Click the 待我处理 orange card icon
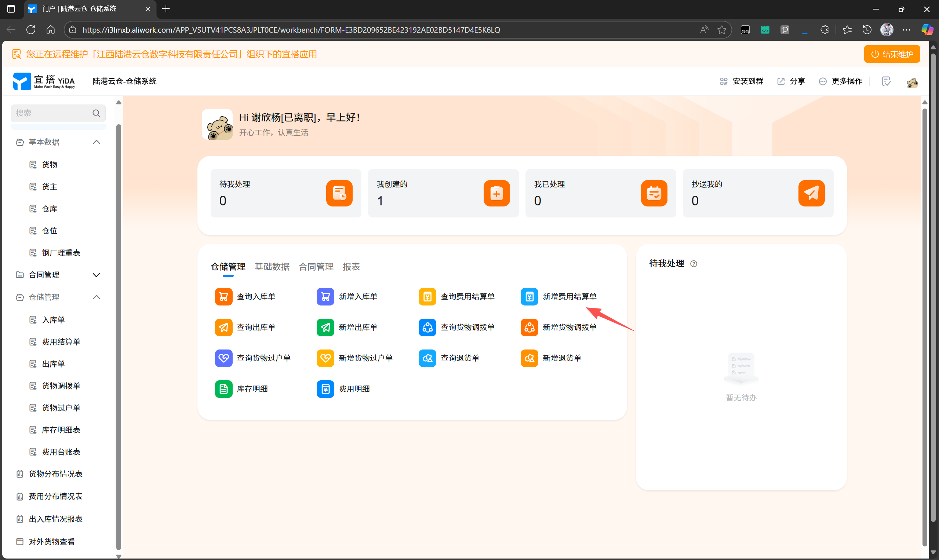 pos(339,193)
